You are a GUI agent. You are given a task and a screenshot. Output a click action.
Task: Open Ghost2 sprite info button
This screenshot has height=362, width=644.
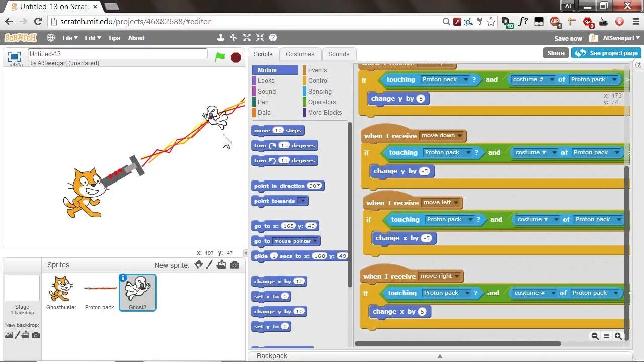[x=122, y=277]
